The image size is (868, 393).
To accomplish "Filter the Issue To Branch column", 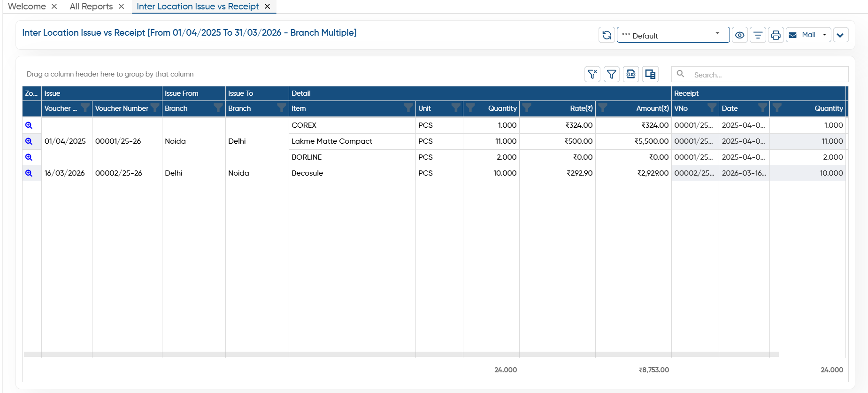I will coord(282,108).
